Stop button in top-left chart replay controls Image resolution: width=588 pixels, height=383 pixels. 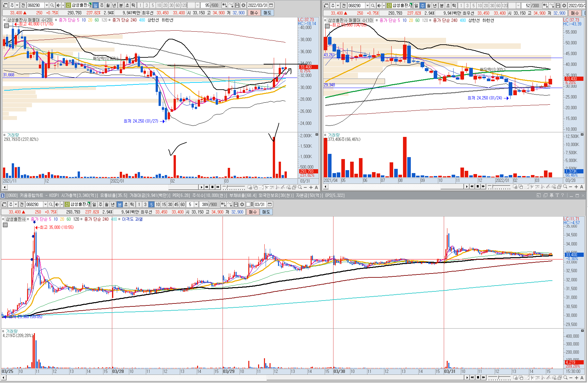(x=212, y=187)
